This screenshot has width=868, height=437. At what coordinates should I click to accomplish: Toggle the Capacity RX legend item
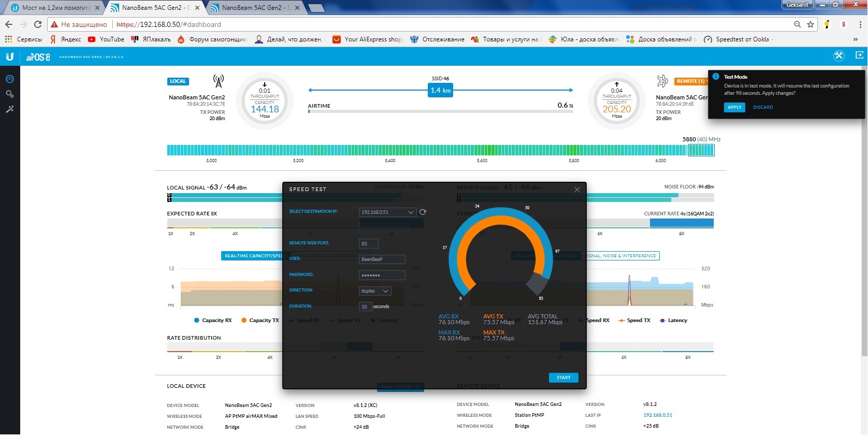click(213, 321)
